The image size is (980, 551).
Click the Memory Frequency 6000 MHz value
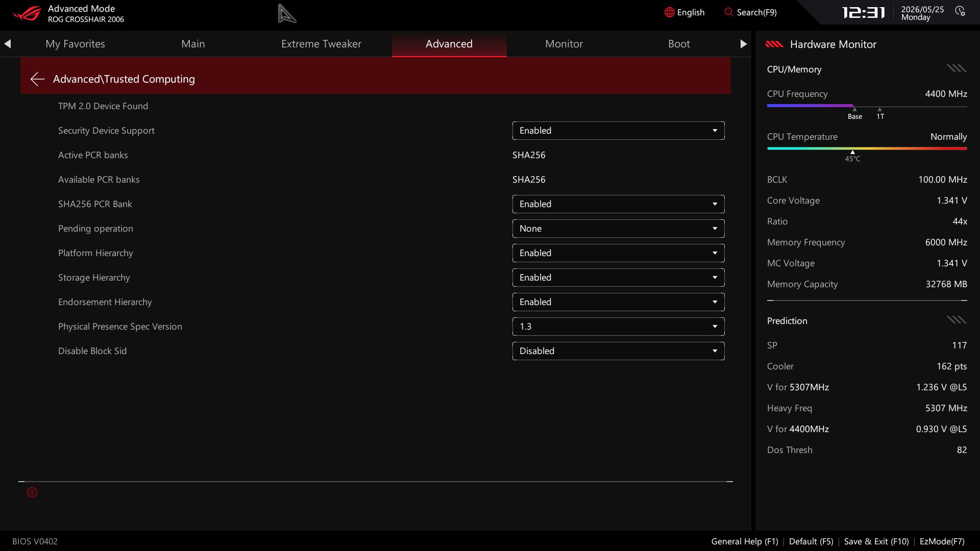coord(946,242)
